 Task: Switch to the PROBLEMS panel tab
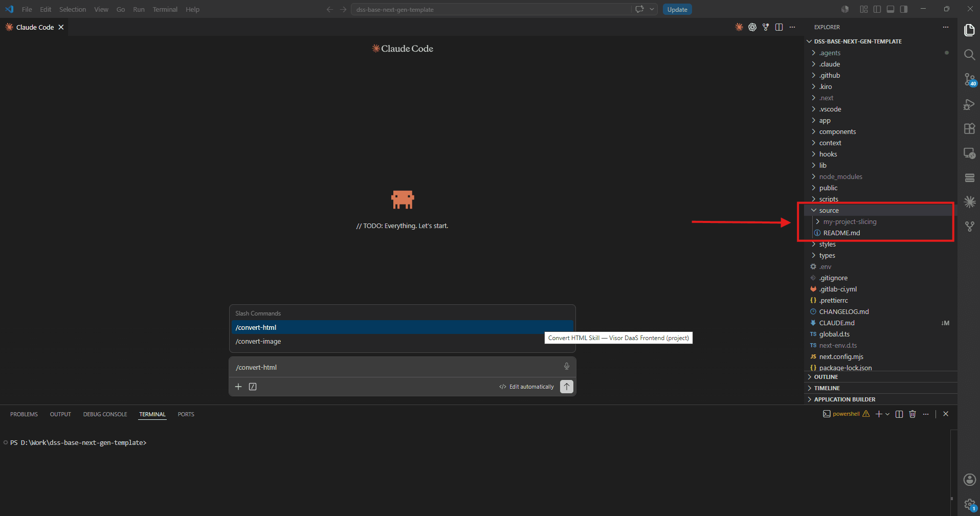pos(24,414)
